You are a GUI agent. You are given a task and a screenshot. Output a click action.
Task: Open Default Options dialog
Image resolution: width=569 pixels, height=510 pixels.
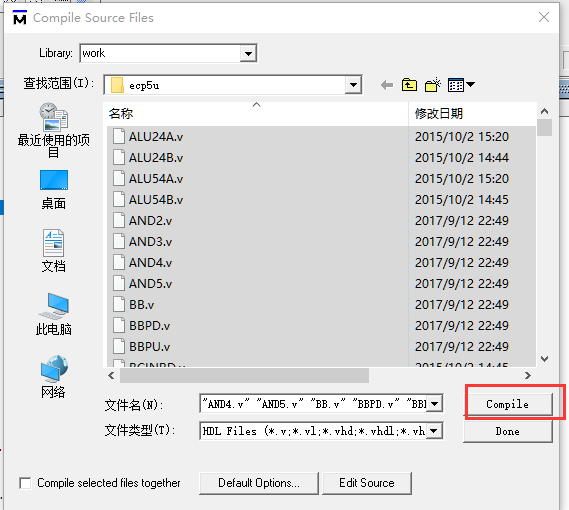tap(259, 483)
